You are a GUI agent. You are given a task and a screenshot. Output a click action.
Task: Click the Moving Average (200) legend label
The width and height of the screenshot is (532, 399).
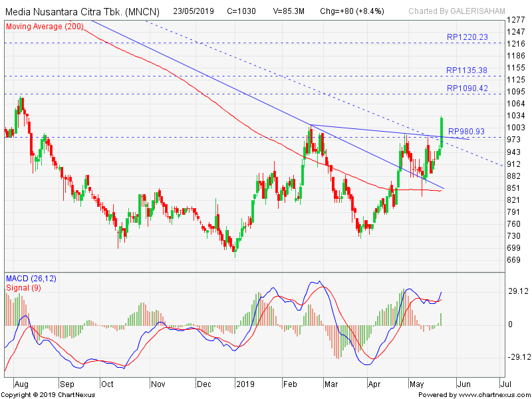coord(45,27)
